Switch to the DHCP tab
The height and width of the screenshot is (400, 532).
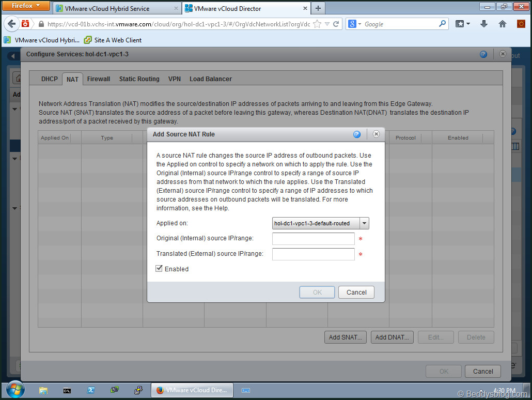(50, 79)
